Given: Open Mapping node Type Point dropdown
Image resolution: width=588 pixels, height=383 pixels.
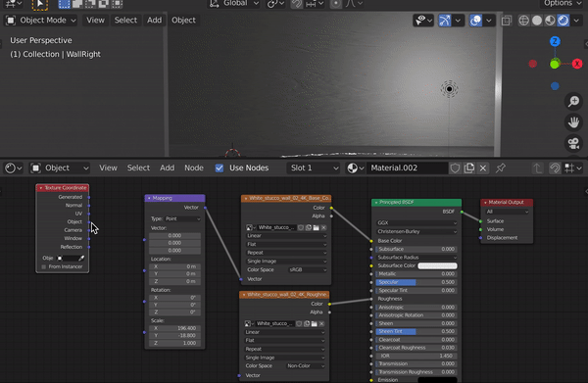Looking at the screenshot, I should click(182, 218).
